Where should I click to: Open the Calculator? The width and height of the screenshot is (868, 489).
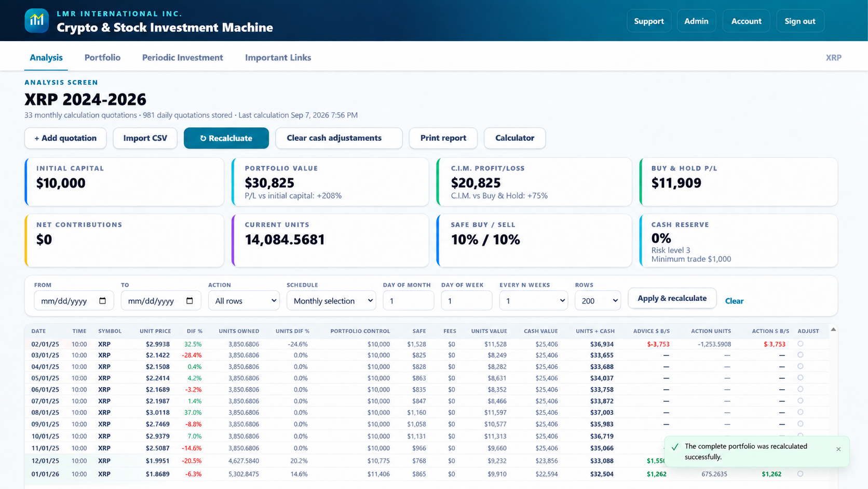click(x=514, y=138)
